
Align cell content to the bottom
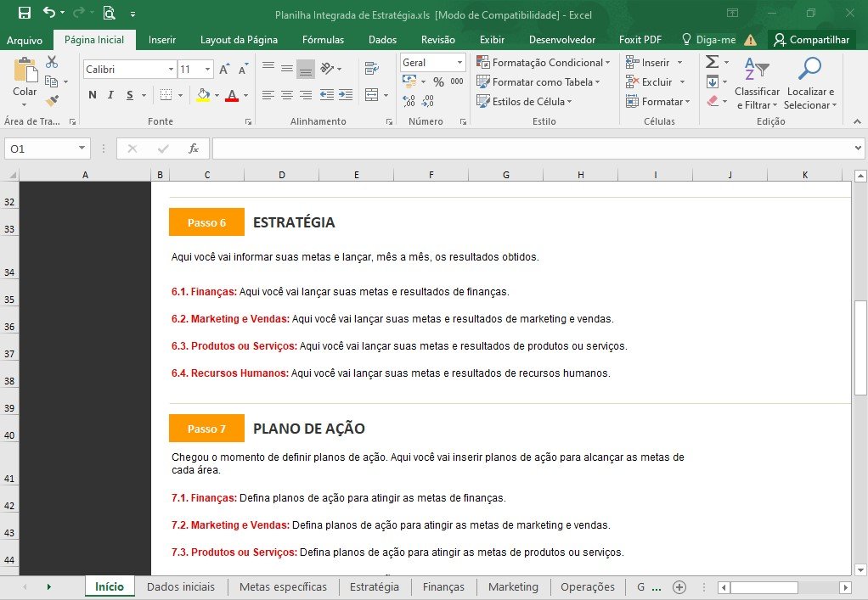pyautogui.click(x=305, y=69)
